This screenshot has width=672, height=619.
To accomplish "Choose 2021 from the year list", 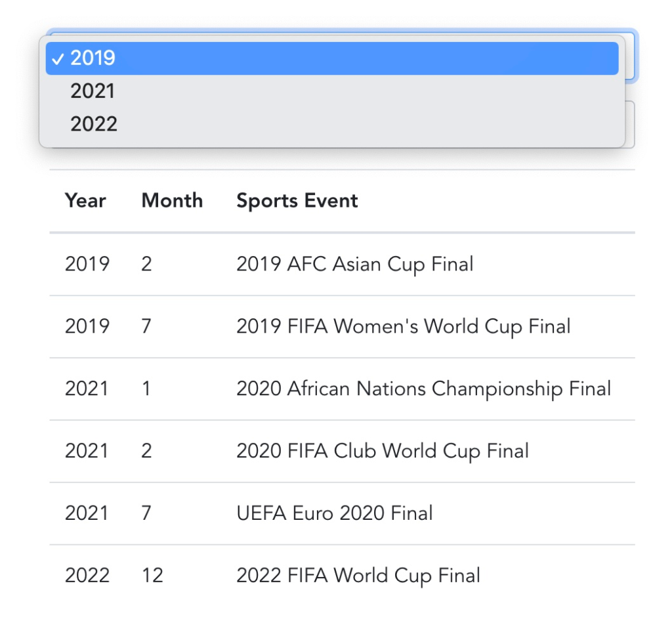I will (x=331, y=91).
